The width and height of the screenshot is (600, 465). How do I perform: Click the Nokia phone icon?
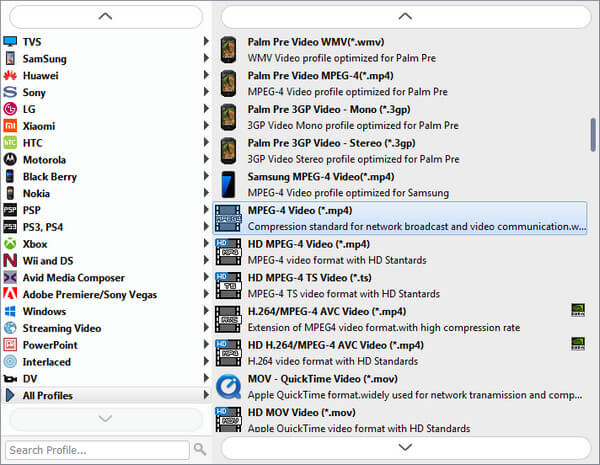(10, 193)
